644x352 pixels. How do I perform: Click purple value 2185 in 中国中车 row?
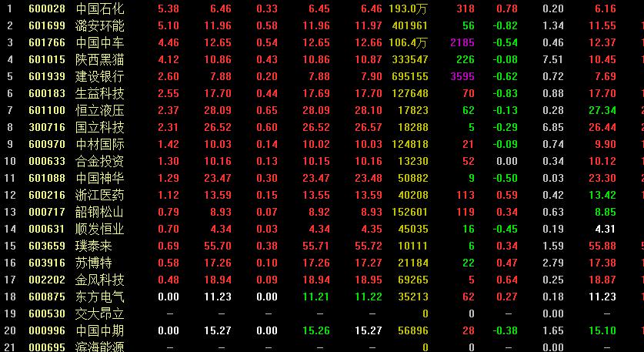coord(462,42)
